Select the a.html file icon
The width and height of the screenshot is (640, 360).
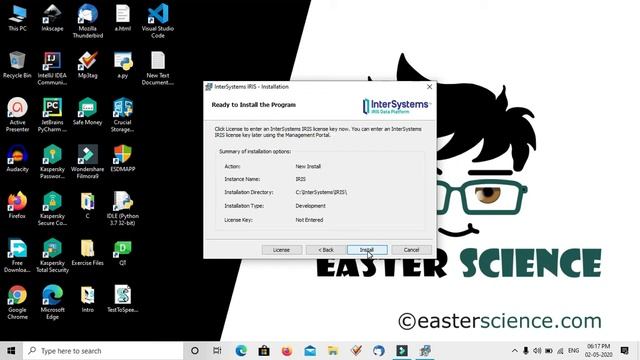[122, 18]
